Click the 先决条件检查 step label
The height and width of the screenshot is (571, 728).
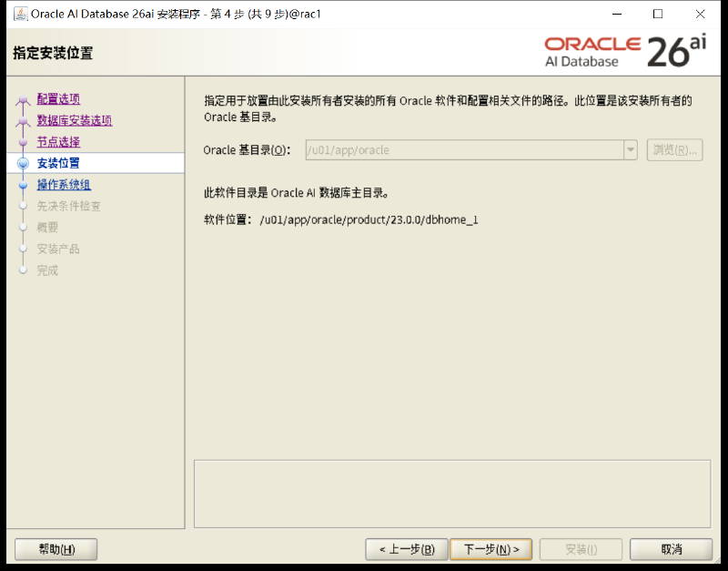(x=69, y=206)
